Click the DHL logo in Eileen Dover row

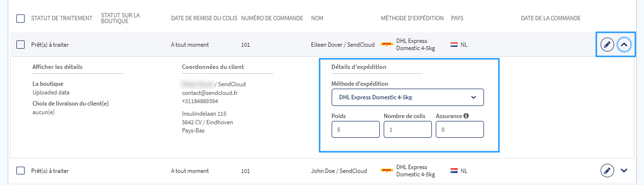click(x=387, y=44)
